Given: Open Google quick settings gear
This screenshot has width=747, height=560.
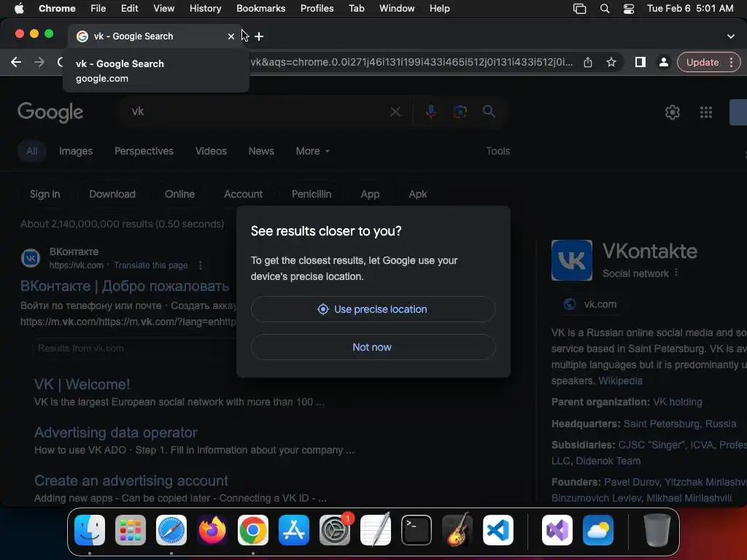Looking at the screenshot, I should tap(672, 112).
